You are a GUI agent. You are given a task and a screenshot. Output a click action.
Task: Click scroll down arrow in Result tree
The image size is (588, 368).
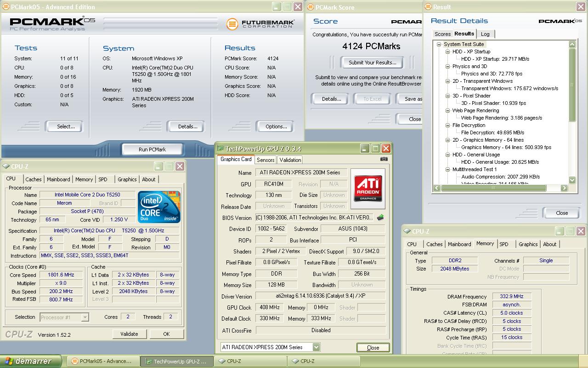572,180
